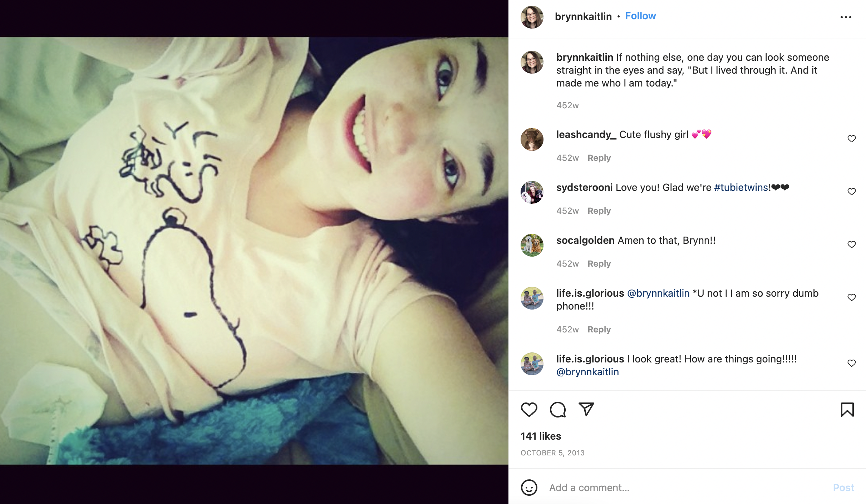This screenshot has height=504, width=866.
Task: Reply to leashcandy_'s comment
Action: (599, 158)
